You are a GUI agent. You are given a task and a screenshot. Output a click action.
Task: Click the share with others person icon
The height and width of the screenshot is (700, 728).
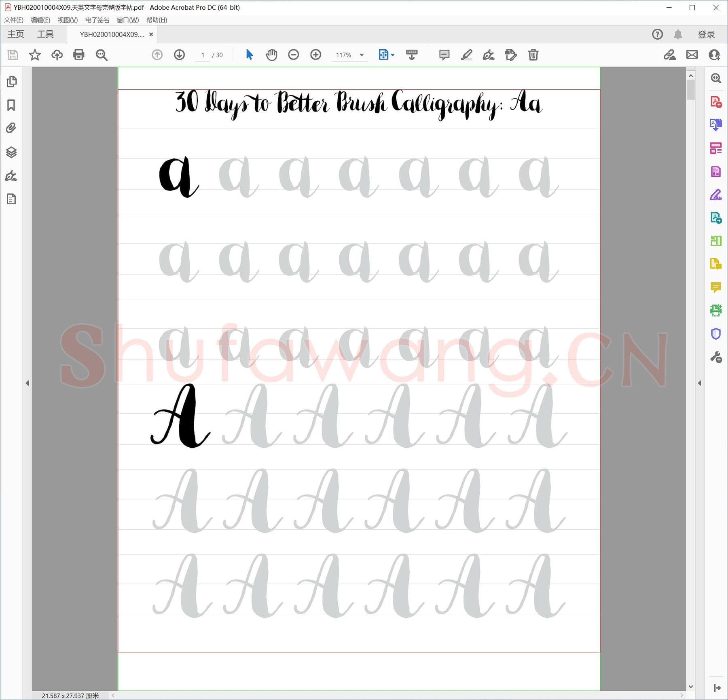coord(714,55)
